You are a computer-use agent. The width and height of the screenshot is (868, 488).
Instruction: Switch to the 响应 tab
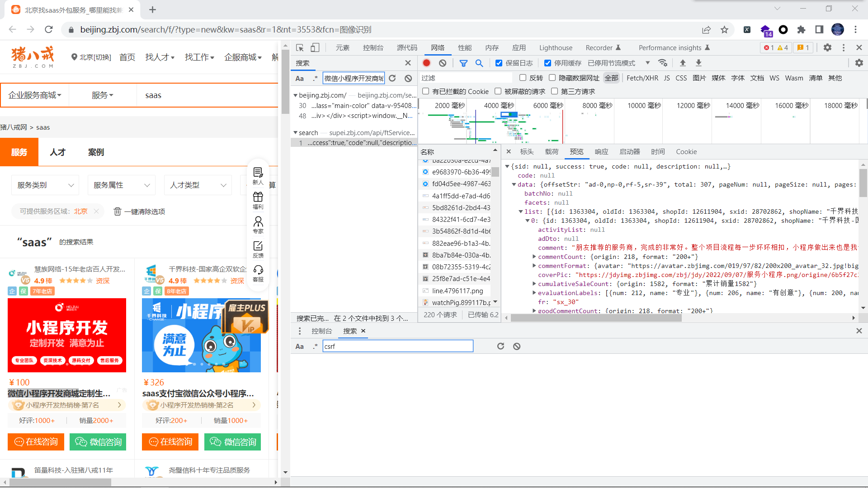pos(601,152)
